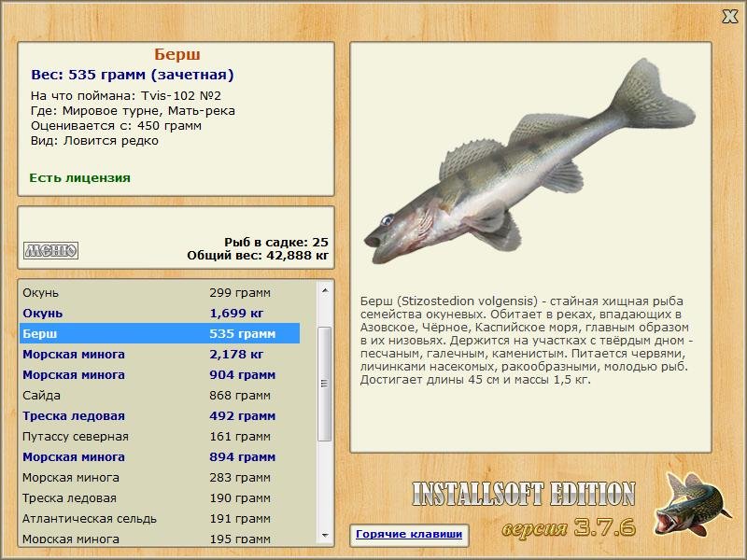Image resolution: width=747 pixels, height=560 pixels.
Task: Select the Морская минога 894 грамм row
Action: 161,456
